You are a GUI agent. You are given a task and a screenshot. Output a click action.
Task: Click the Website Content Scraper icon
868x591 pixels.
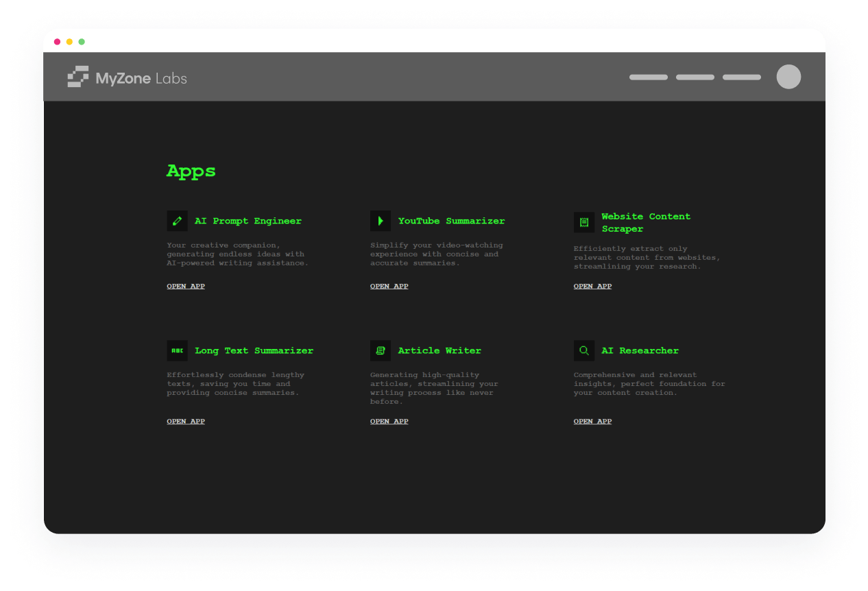(584, 222)
